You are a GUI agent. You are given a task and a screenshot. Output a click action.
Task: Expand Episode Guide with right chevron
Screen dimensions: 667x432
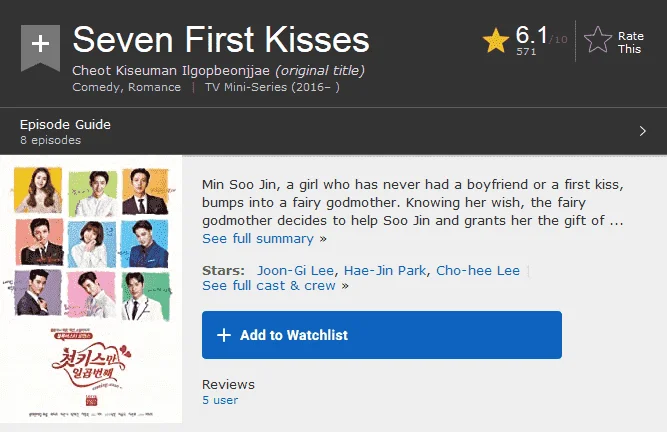pyautogui.click(x=643, y=131)
